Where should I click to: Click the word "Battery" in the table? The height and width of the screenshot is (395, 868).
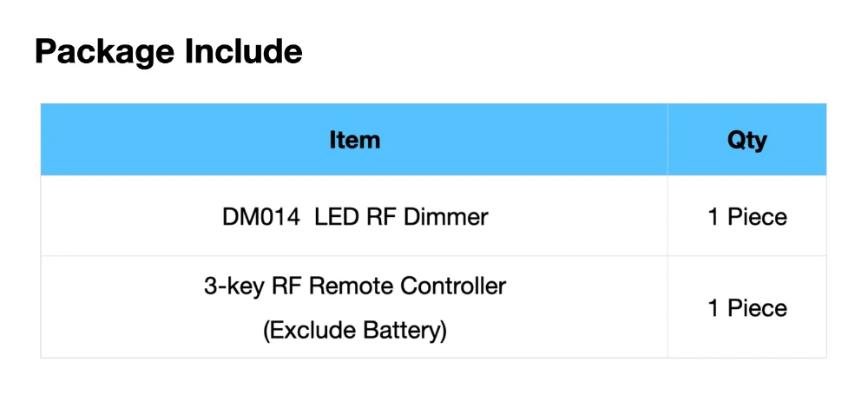tap(405, 332)
